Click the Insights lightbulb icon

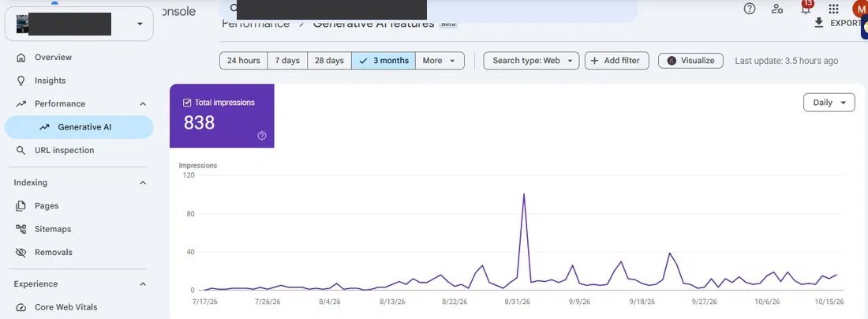coord(21,81)
